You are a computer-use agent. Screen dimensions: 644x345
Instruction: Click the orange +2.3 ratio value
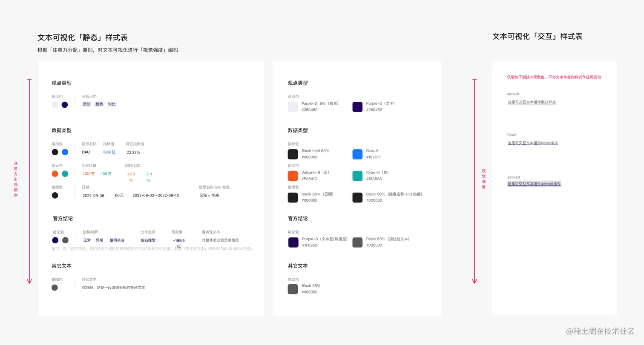(x=131, y=174)
